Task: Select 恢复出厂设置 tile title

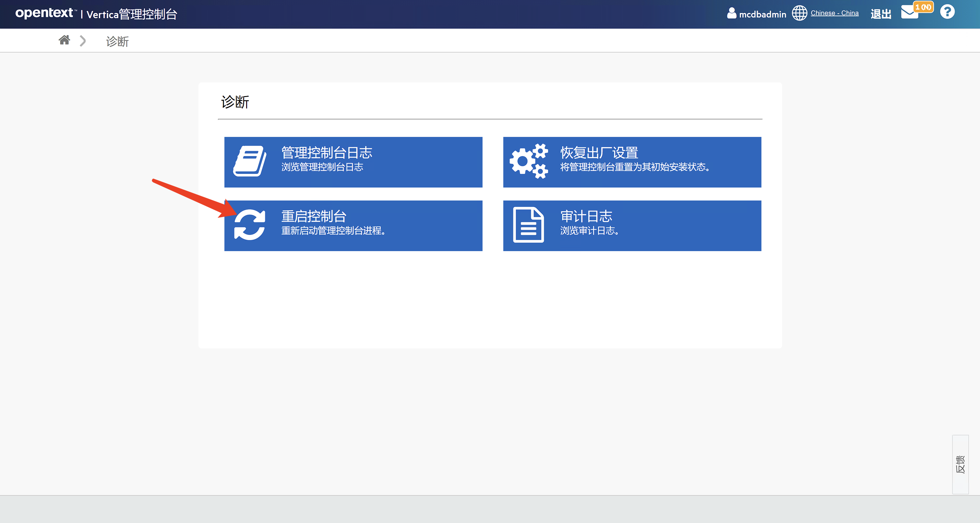Action: 599,152
